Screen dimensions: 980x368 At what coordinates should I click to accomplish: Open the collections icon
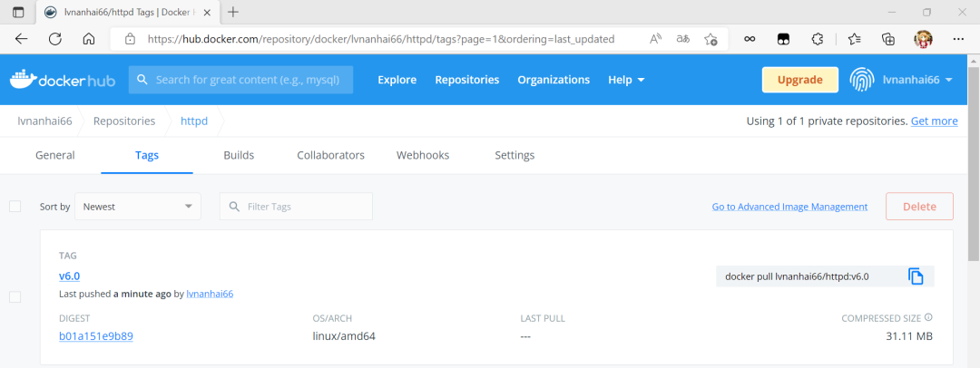coord(888,39)
